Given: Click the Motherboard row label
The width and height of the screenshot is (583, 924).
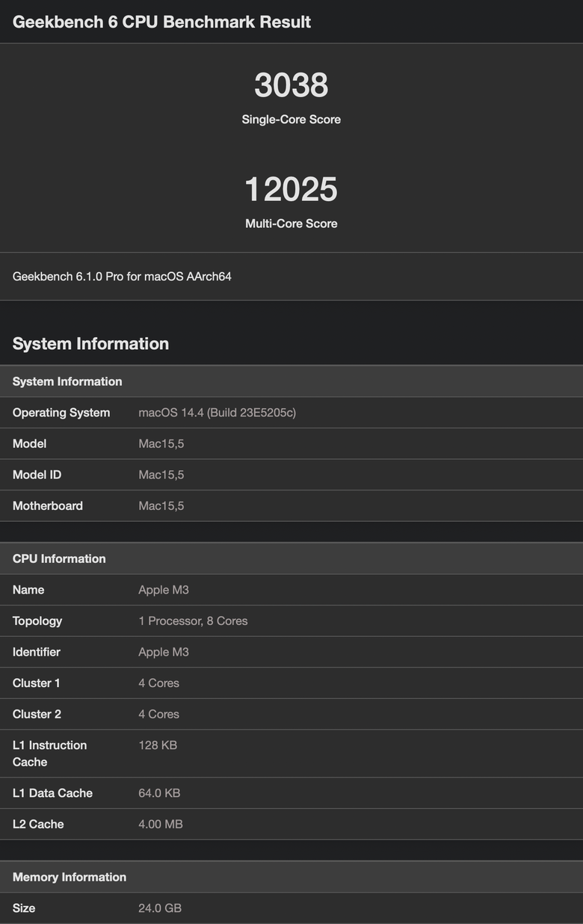Looking at the screenshot, I should (48, 506).
